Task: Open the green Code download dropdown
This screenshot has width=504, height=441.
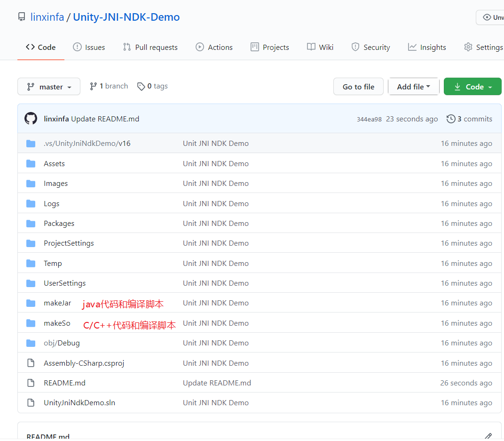Action: (x=472, y=87)
